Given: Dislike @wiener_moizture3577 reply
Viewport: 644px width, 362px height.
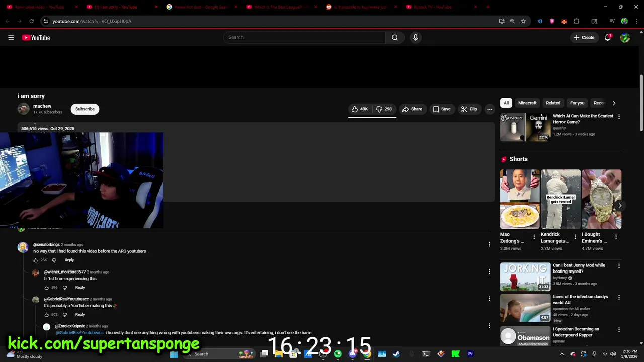Looking at the screenshot, I should tap(65, 288).
